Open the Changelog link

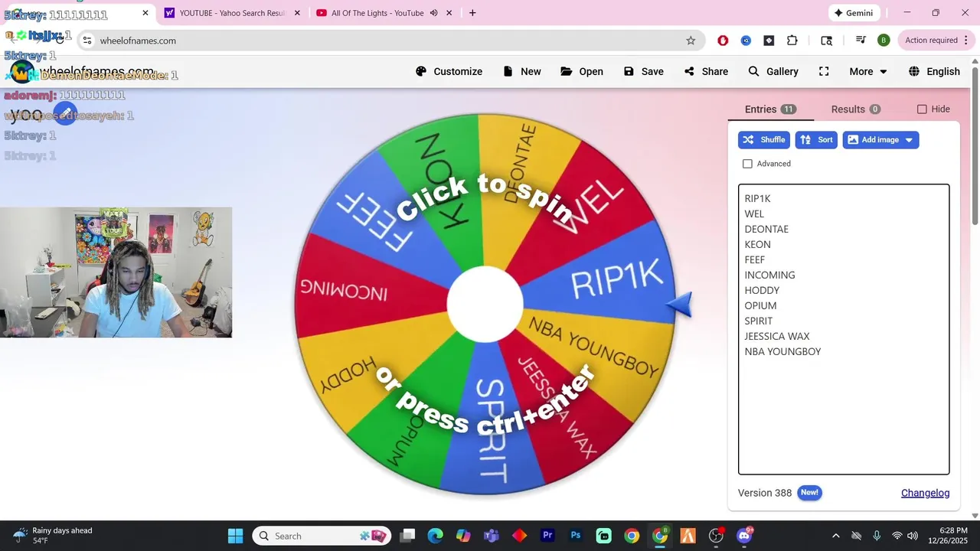(925, 493)
